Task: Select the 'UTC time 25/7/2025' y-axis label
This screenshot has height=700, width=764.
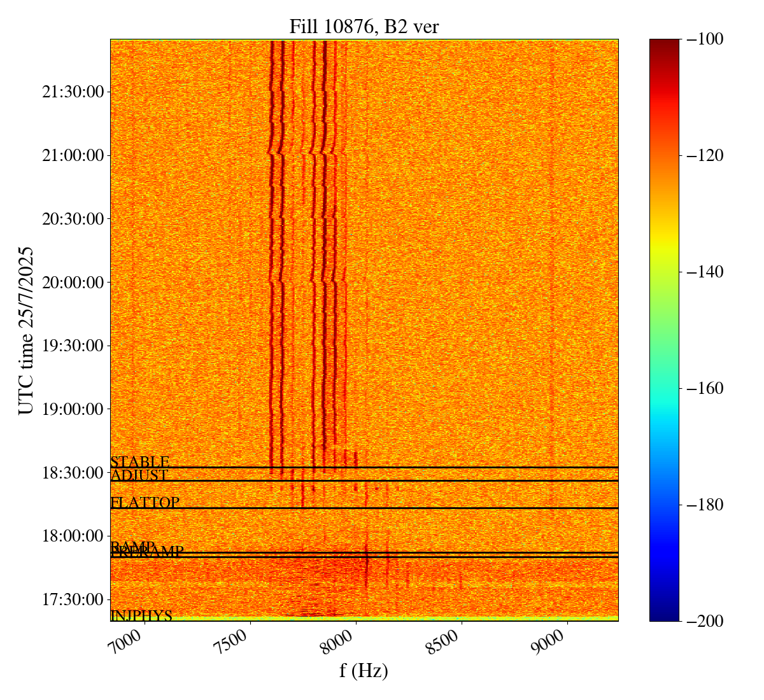Action: 26,330
